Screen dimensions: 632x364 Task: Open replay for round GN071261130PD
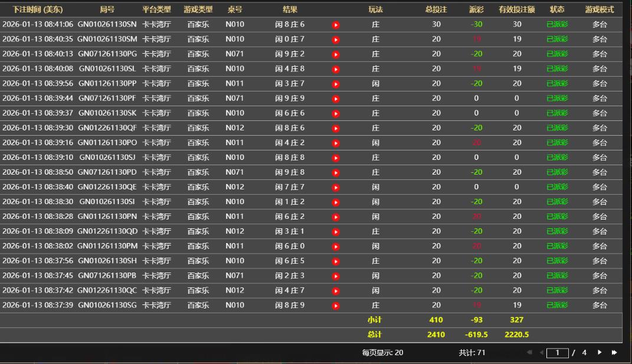click(336, 173)
